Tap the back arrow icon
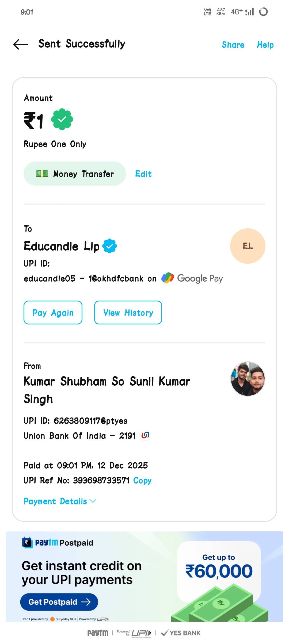 click(x=21, y=44)
